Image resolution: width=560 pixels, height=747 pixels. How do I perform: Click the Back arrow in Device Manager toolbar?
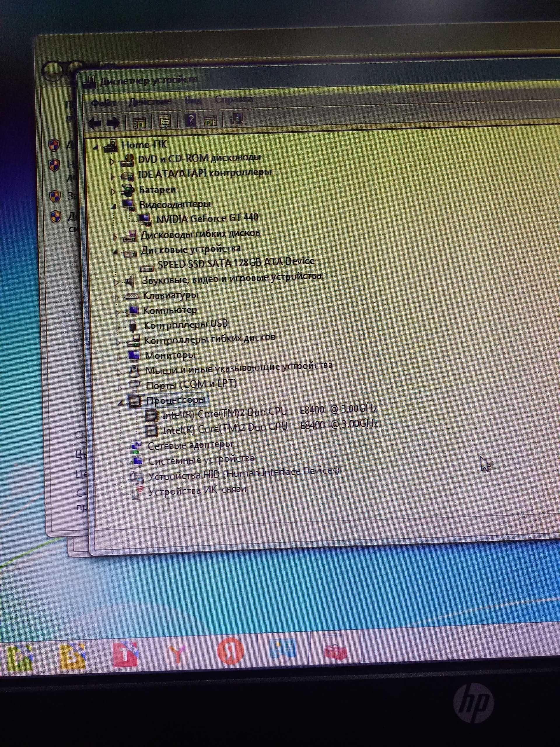click(94, 123)
